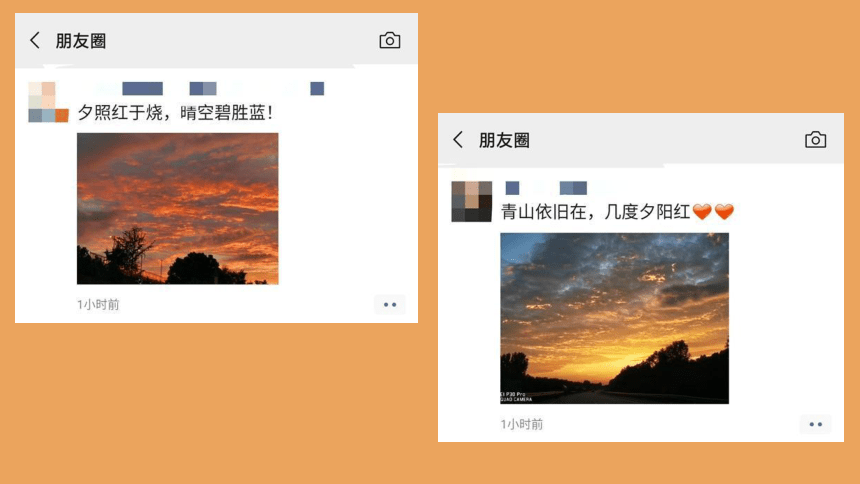
Task: Click the post text 青山依旧在，几度夕阳红
Action: pyautogui.click(x=595, y=212)
